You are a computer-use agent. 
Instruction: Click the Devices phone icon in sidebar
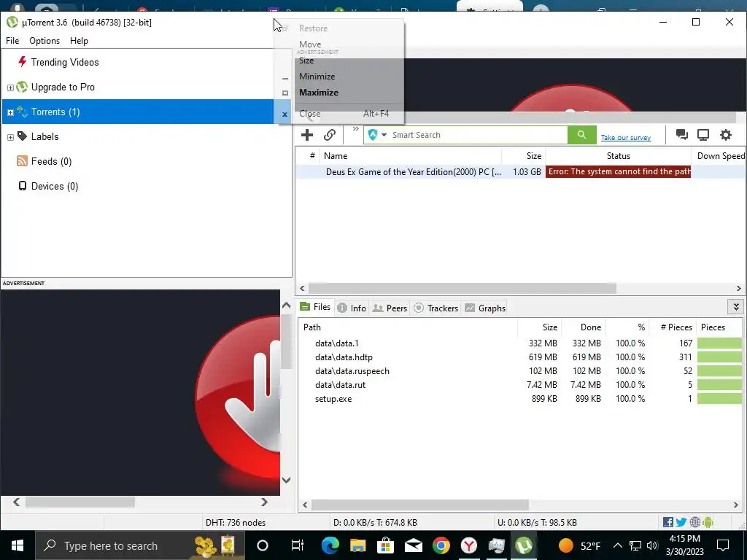pos(22,186)
